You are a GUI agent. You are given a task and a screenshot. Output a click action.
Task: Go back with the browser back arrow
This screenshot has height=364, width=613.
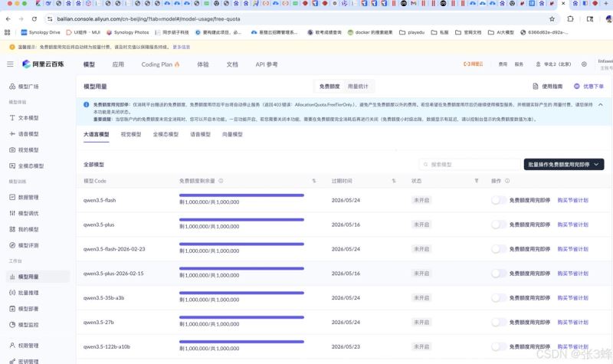point(8,18)
